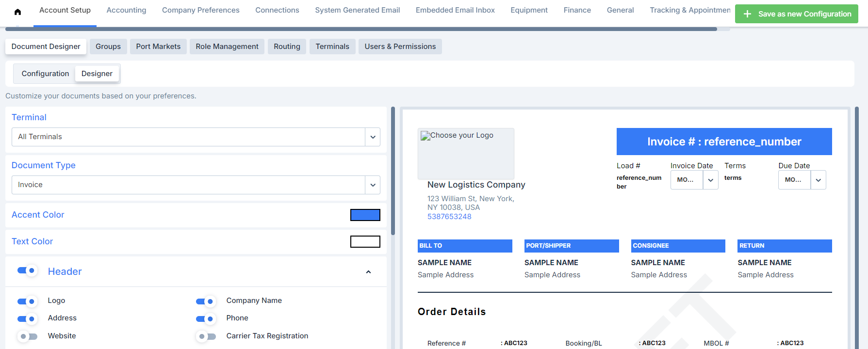The width and height of the screenshot is (868, 349).
Task: Switch to the Accounting tab
Action: pos(126,10)
